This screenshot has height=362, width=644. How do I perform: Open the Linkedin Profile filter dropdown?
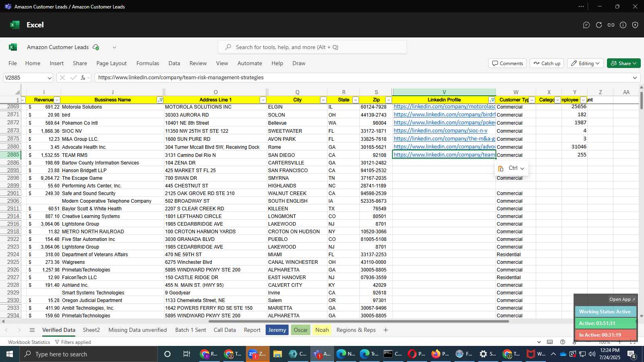pyautogui.click(x=492, y=100)
